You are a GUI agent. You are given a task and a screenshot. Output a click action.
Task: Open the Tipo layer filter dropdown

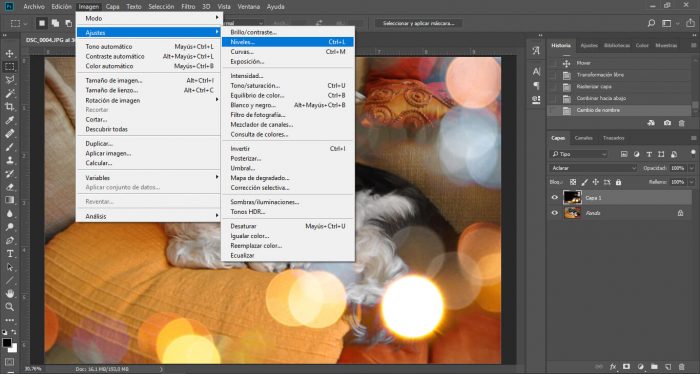pos(579,154)
